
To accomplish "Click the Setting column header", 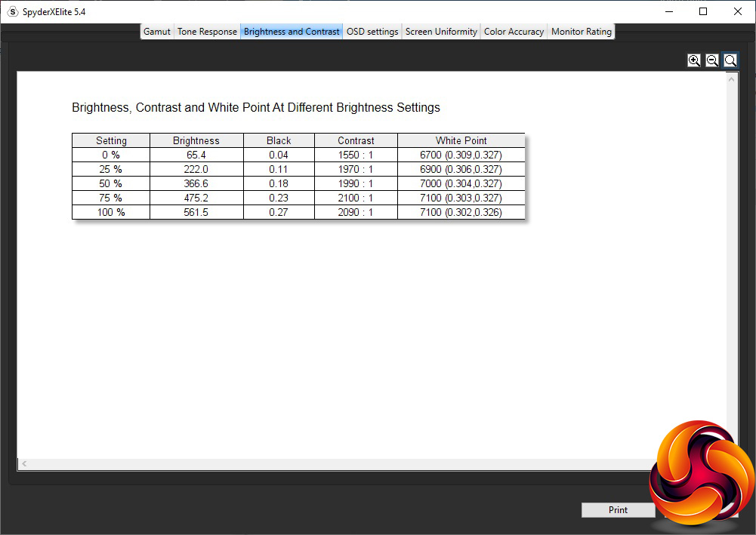I will [111, 140].
